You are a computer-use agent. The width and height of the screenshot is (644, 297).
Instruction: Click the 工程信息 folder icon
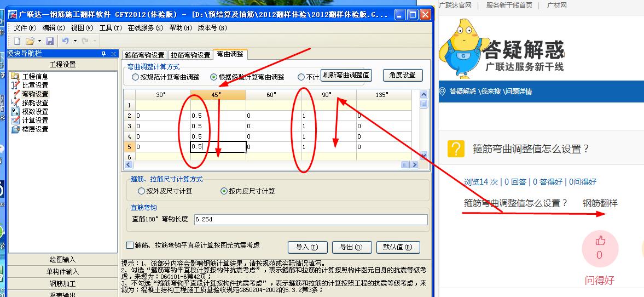coord(15,77)
